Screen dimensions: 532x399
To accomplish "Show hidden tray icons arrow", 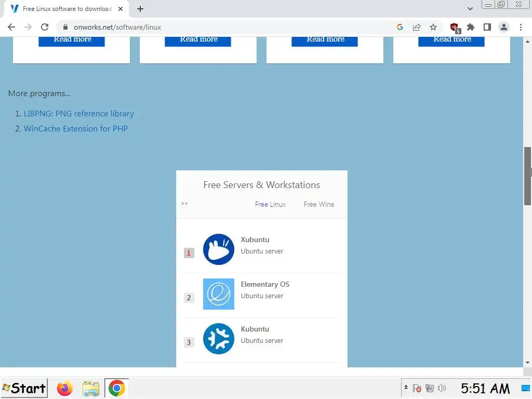I will click(406, 388).
